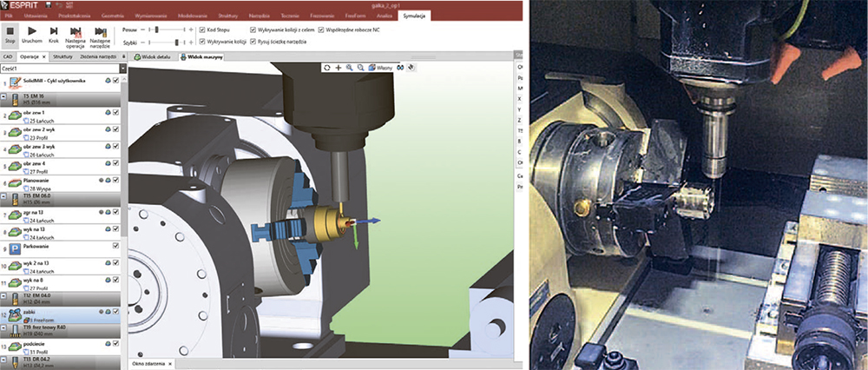The height and width of the screenshot is (370, 868).
Task: Open the Geometria ribbon tab
Action: pos(113,17)
